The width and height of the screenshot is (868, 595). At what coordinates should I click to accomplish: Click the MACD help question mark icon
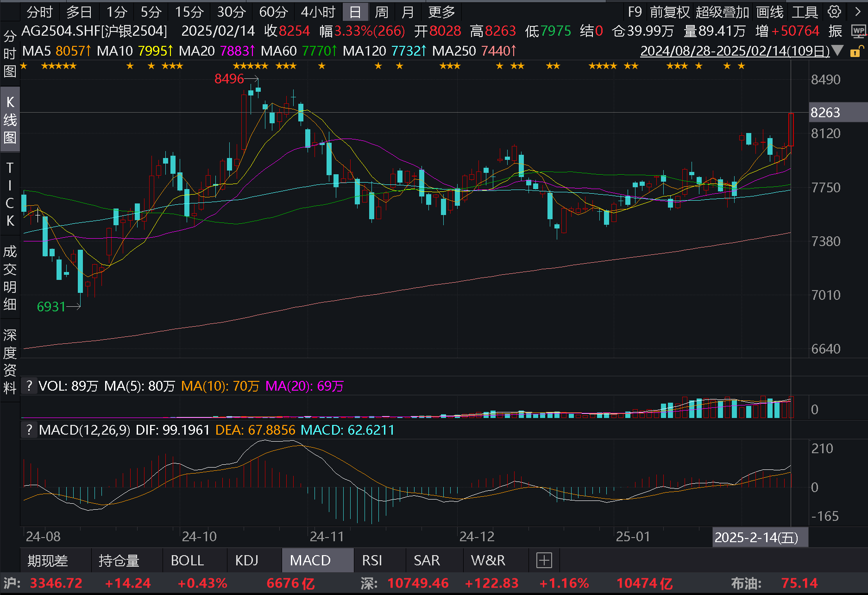[x=29, y=430]
